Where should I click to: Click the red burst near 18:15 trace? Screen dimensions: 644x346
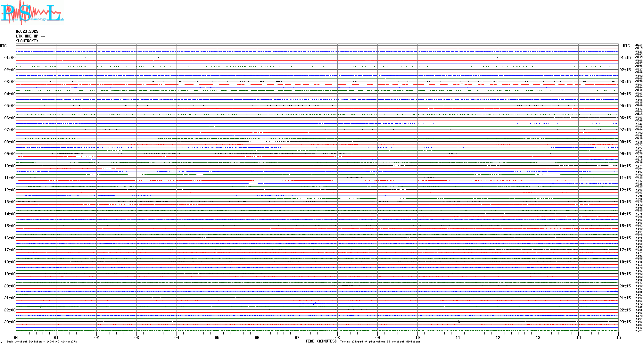coord(546,264)
